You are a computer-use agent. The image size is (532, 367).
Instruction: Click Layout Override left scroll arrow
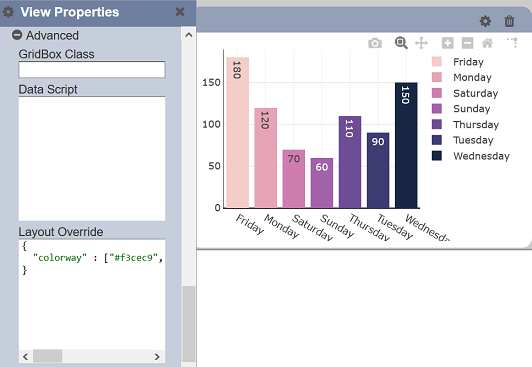pos(25,356)
